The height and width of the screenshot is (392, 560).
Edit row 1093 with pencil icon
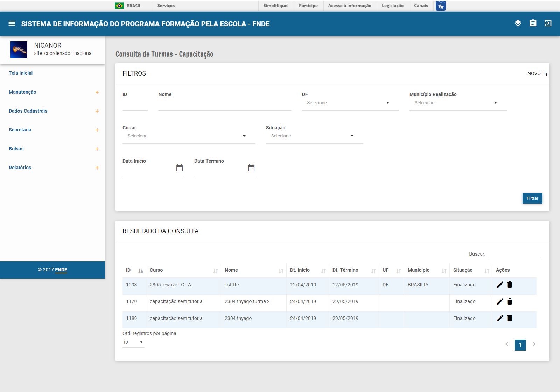[500, 285]
